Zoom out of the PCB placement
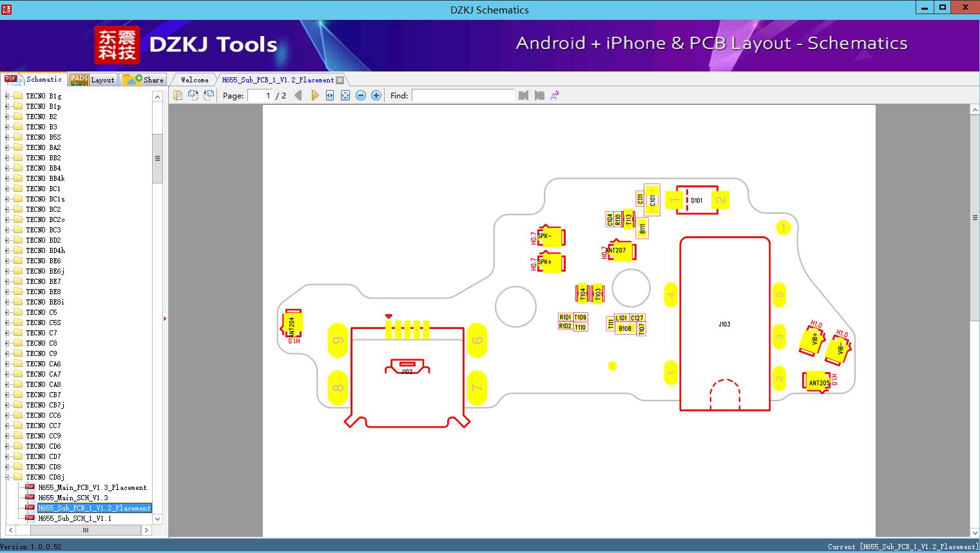The width and height of the screenshot is (980, 553). [x=361, y=95]
